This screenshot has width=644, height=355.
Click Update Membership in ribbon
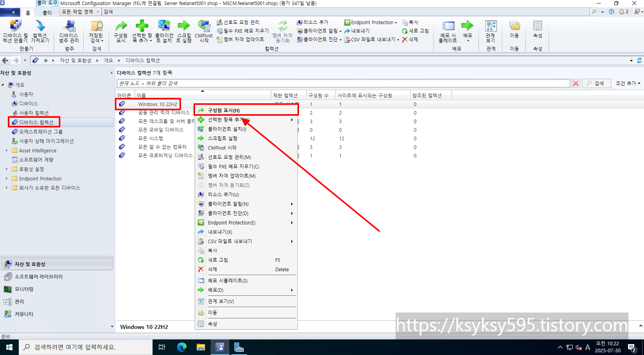point(240,39)
